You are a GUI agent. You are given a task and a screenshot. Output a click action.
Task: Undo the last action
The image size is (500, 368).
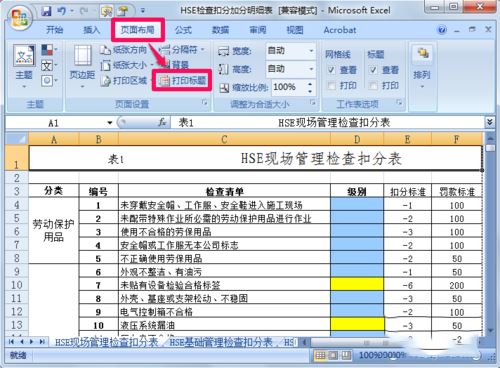tap(61, 11)
